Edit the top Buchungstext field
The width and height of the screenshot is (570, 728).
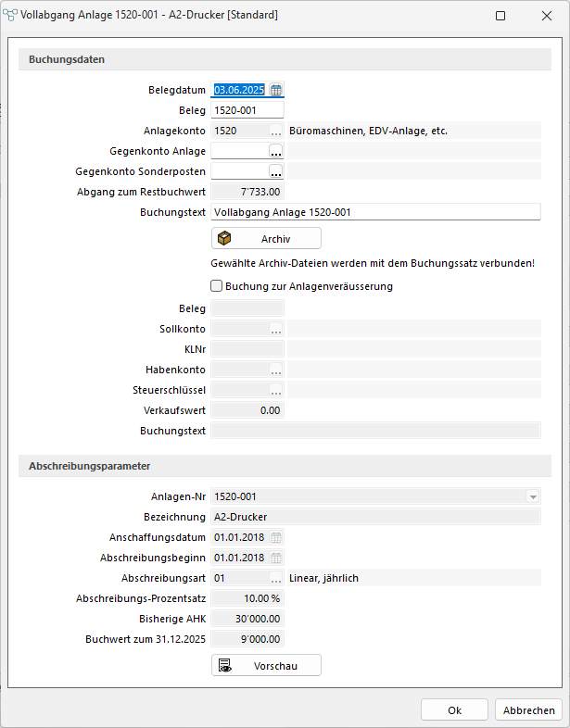(x=375, y=212)
